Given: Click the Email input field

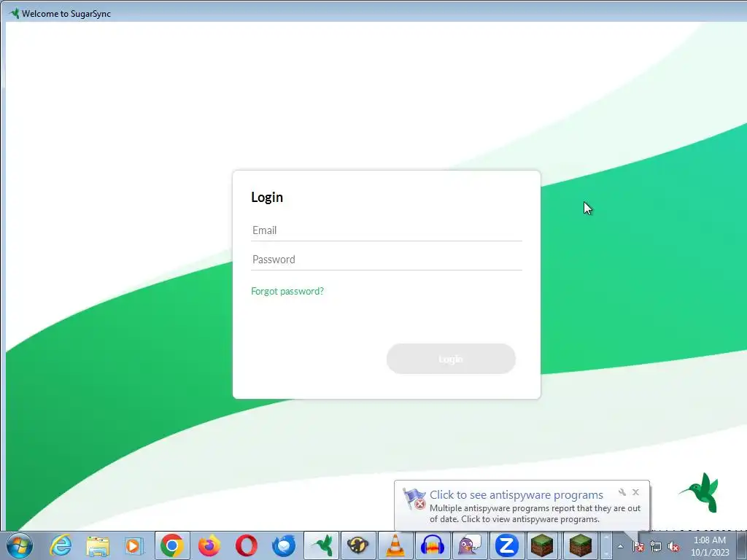Looking at the screenshot, I should 387,230.
